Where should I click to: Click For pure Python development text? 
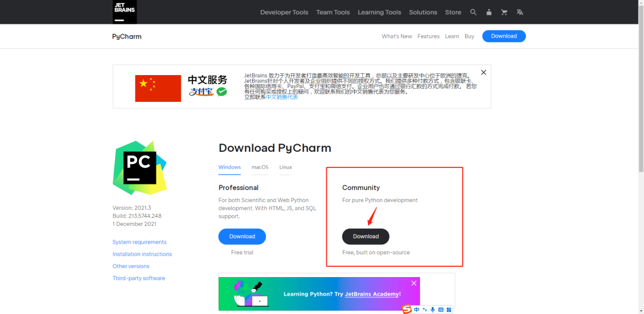click(380, 200)
